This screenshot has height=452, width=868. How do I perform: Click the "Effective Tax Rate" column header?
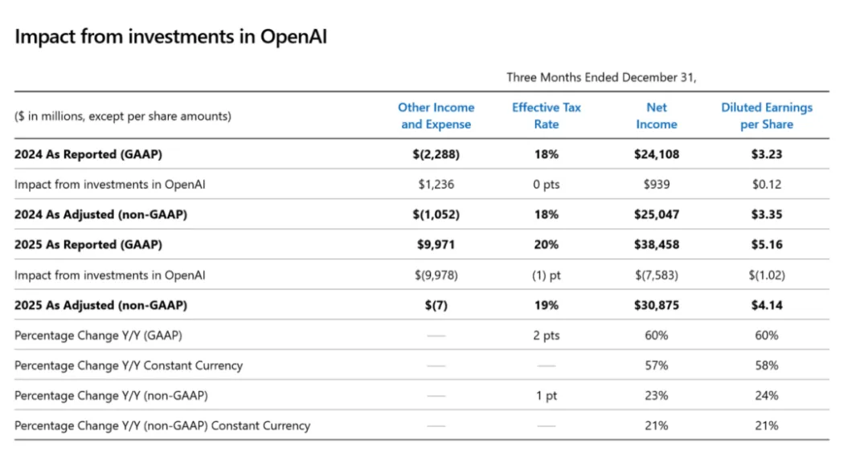click(x=547, y=116)
